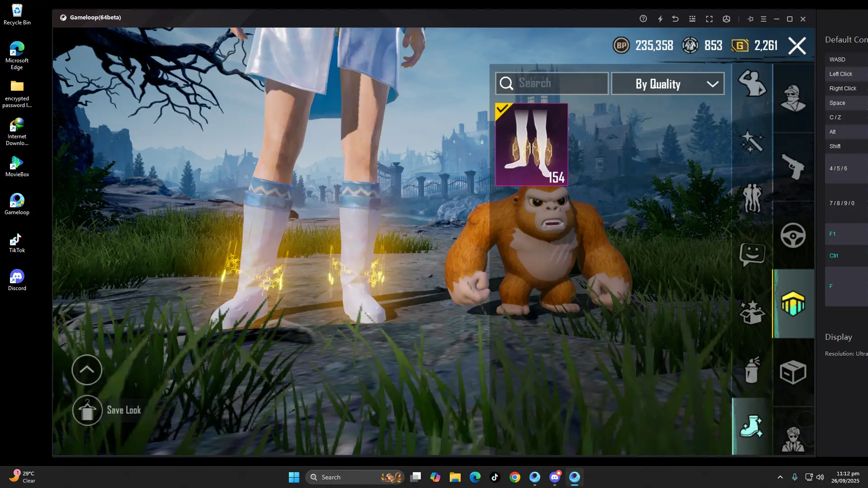
Task: Click Gameloop fullscreen icon in title bar
Action: click(x=709, y=19)
